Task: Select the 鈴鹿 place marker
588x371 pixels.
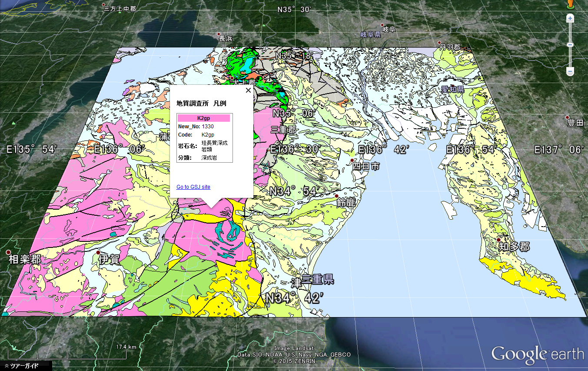Action: 336,197
